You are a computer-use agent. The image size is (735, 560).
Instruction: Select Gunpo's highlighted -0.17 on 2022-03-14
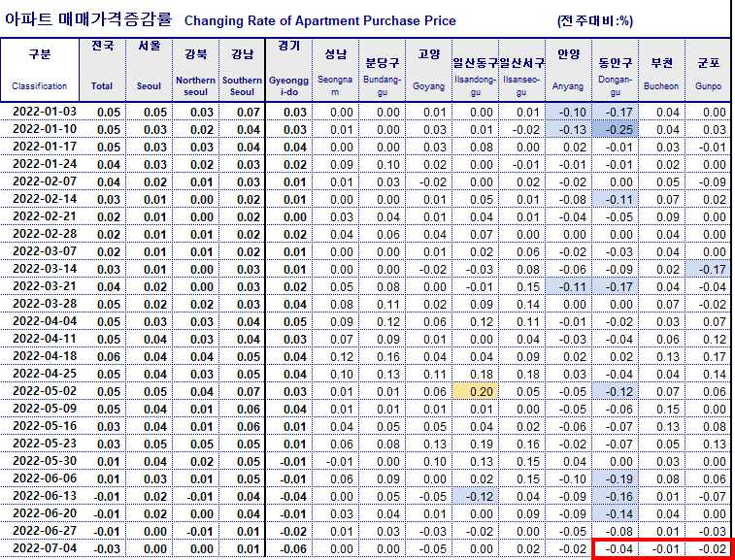708,270
